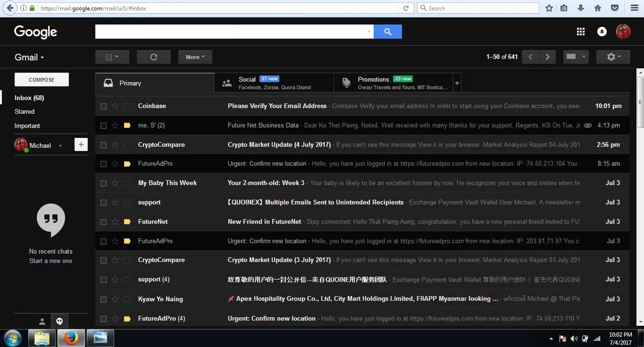Tick the select-all checkbox dropdown
The width and height of the screenshot is (644, 347).
pyautogui.click(x=112, y=57)
